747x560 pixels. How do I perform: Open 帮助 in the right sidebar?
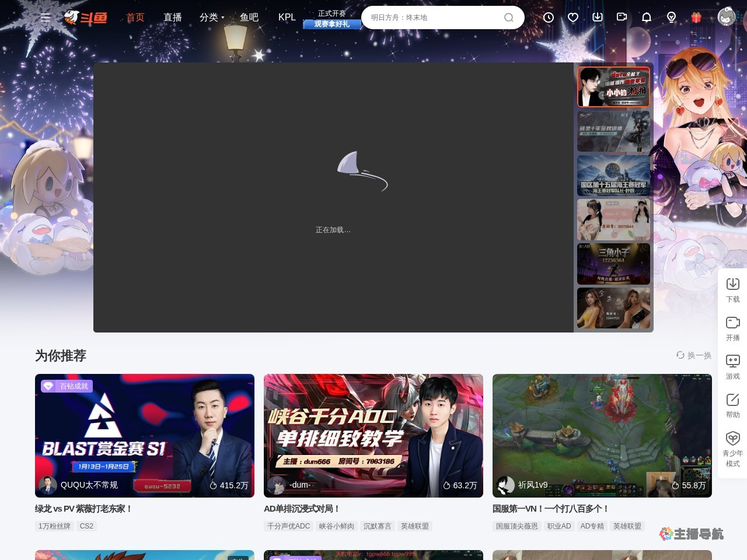pos(732,405)
